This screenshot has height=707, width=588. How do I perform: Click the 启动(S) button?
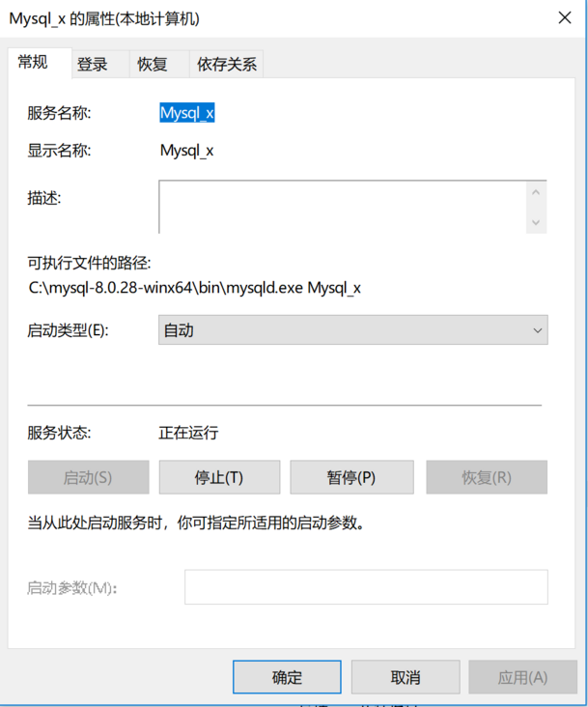(x=88, y=477)
